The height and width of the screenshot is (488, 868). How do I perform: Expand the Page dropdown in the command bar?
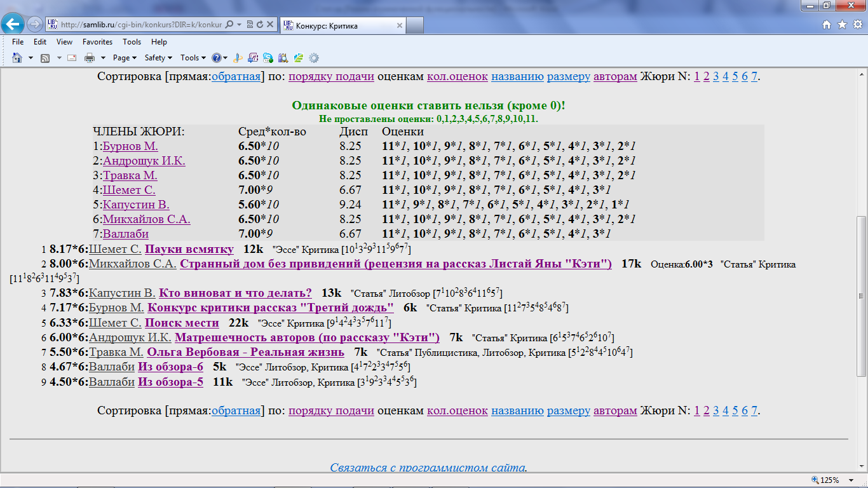[x=125, y=58]
